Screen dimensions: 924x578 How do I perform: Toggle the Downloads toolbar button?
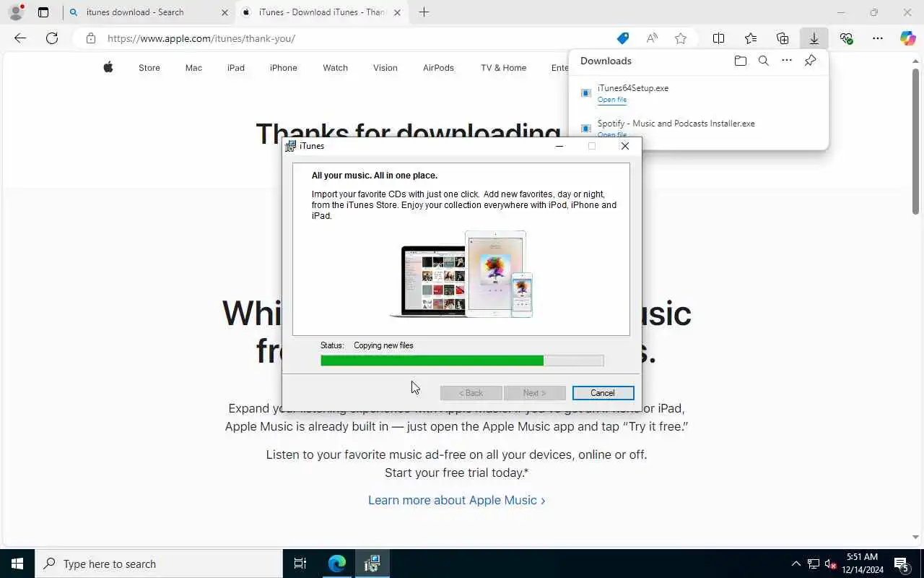pyautogui.click(x=814, y=38)
